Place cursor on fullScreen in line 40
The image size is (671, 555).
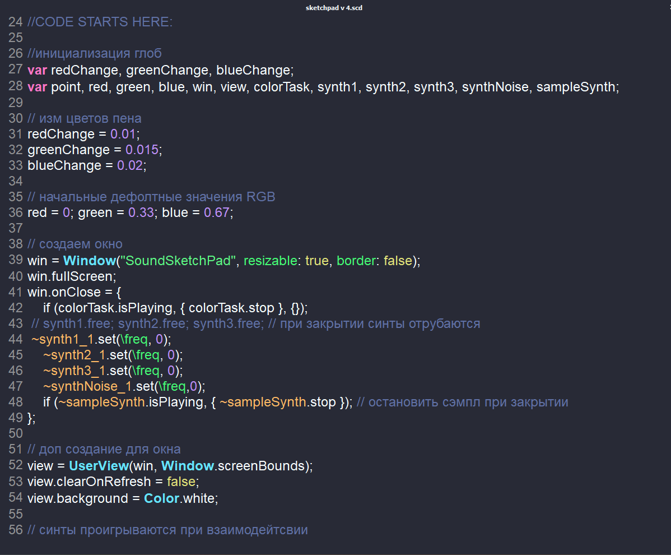pos(84,277)
